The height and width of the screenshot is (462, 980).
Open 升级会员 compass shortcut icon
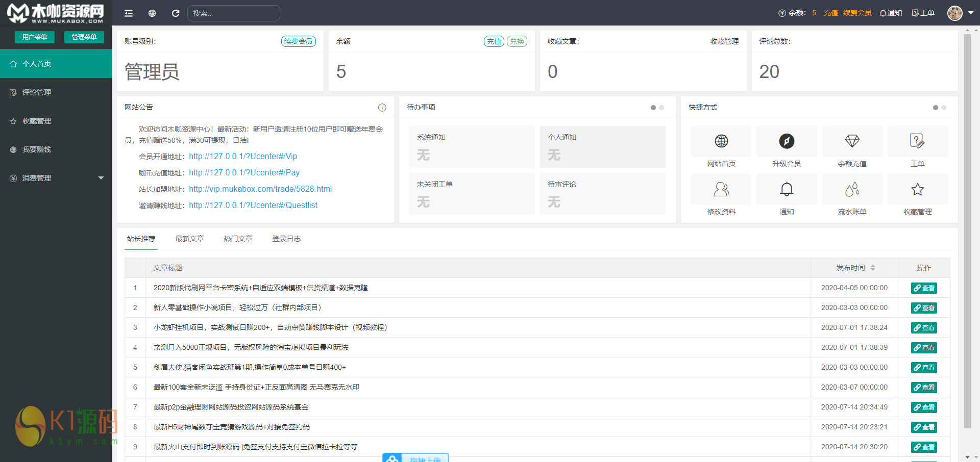(786, 141)
